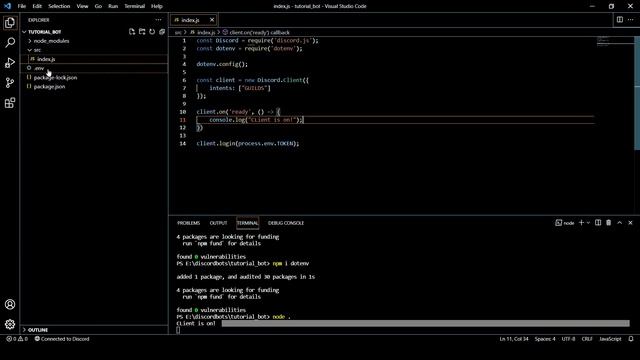The height and width of the screenshot is (360, 640).
Task: Switch to the Output panel tab
Action: [x=218, y=223]
